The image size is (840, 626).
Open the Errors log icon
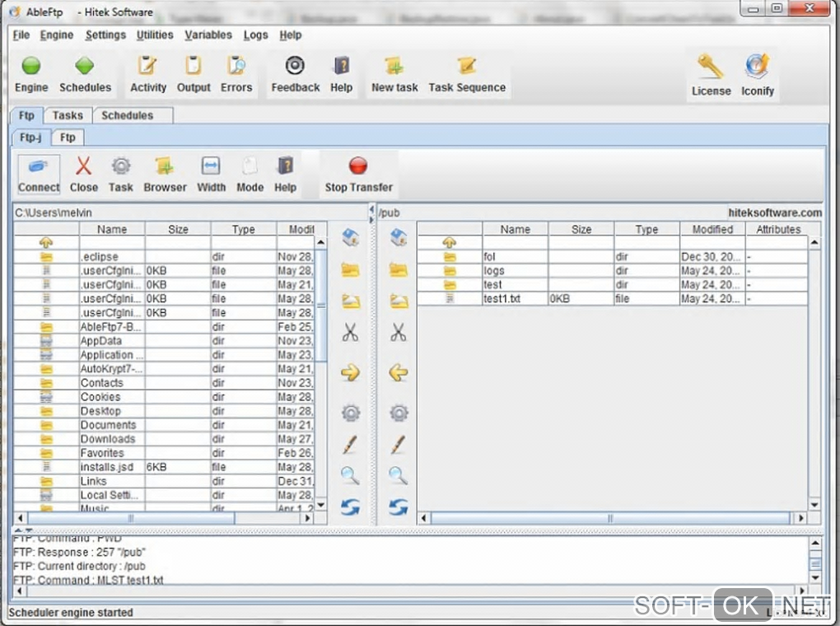[236, 66]
